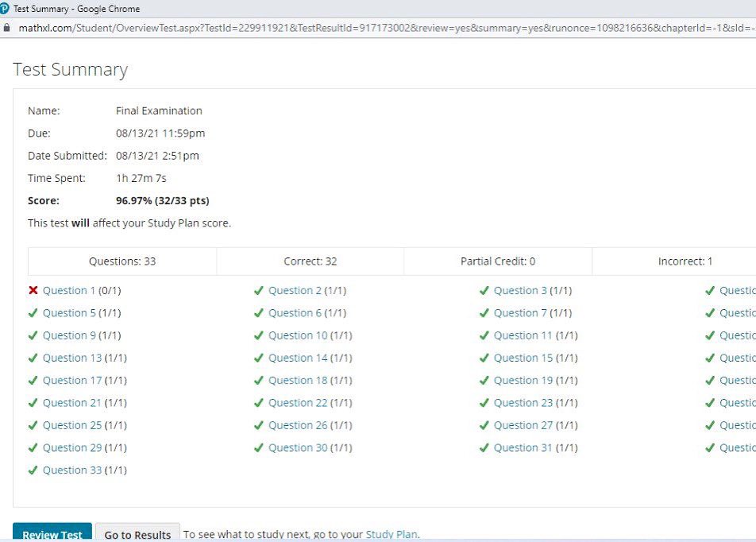Click the green checkmark beside Question 2
This screenshot has width=756, height=542.
pyautogui.click(x=258, y=290)
